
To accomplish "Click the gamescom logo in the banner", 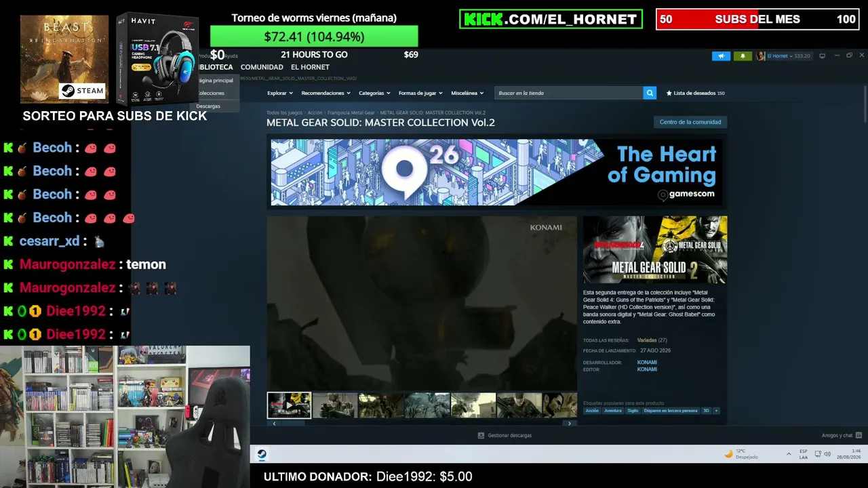I will click(x=686, y=195).
